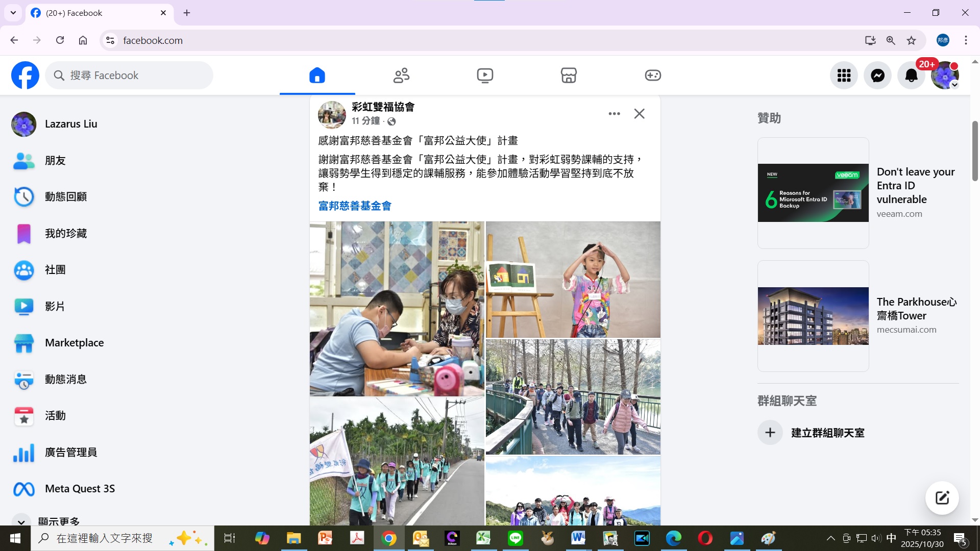Bookmark this page with the star icon
980x551 pixels.
point(911,40)
